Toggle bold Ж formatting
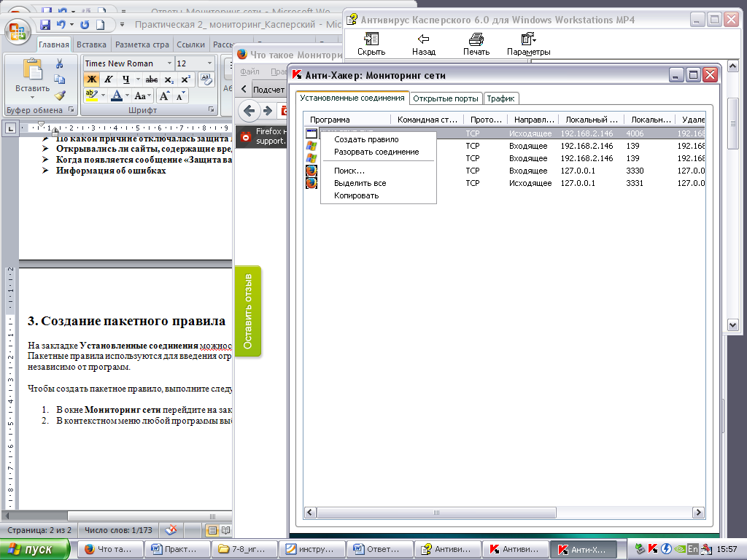 point(91,79)
